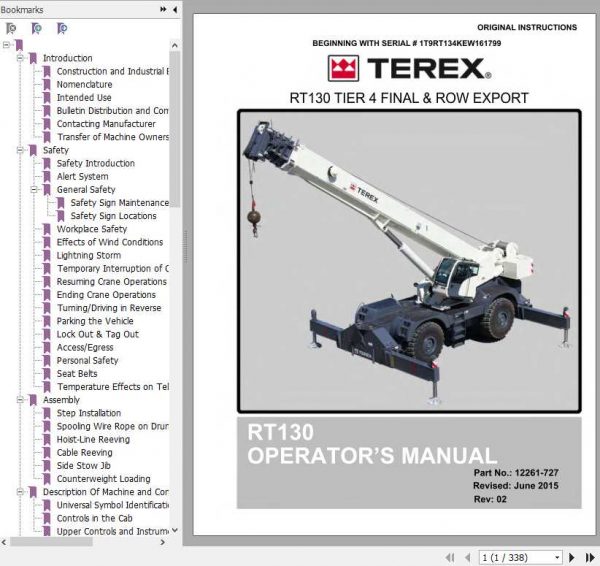Select Ending Crane Operations bookmark
This screenshot has height=566, width=600.
[106, 295]
